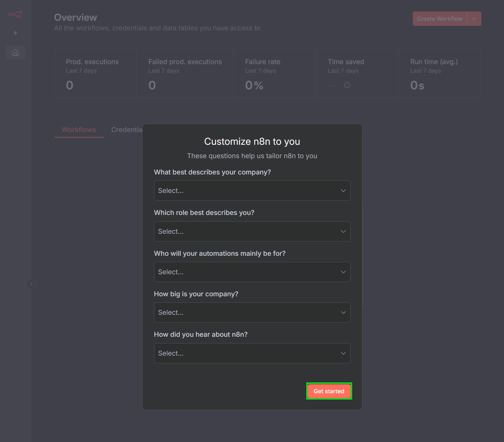Click the Create Workflow button
This screenshot has height=442, width=504.
coord(439,18)
